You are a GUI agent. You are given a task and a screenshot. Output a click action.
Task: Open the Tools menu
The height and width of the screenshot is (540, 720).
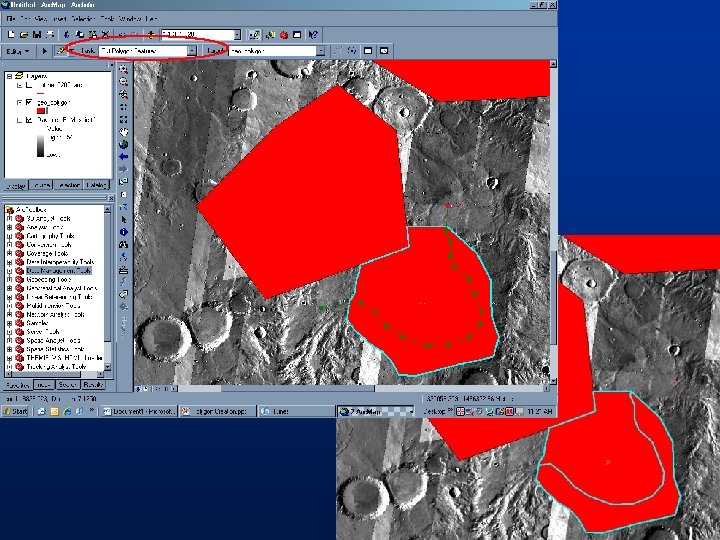coord(107,19)
